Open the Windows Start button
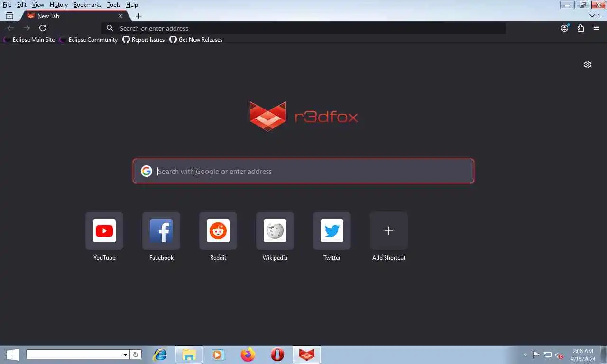This screenshot has height=364, width=607. [x=12, y=355]
